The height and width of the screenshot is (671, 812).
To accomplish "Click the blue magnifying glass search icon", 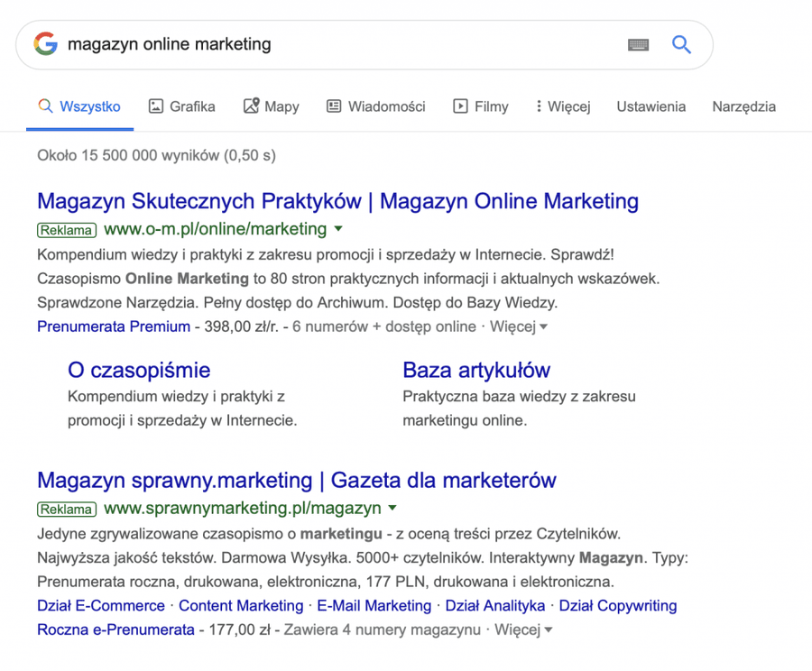I will pos(681,44).
